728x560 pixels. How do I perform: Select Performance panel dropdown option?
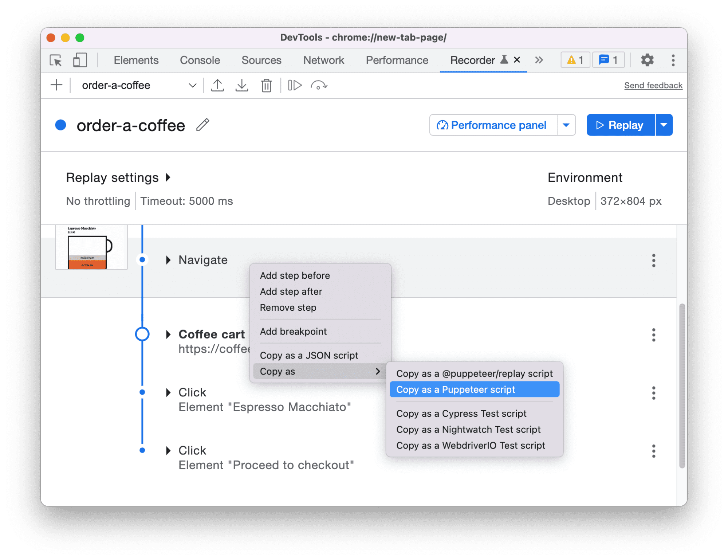[566, 125]
